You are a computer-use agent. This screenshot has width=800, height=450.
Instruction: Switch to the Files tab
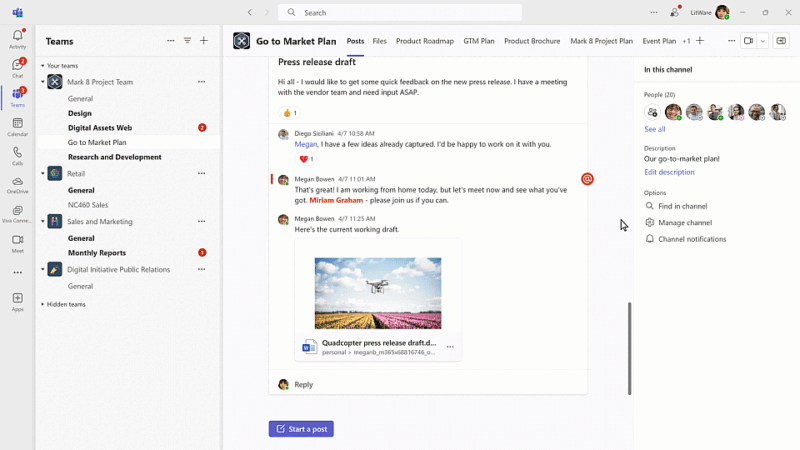pyautogui.click(x=379, y=41)
